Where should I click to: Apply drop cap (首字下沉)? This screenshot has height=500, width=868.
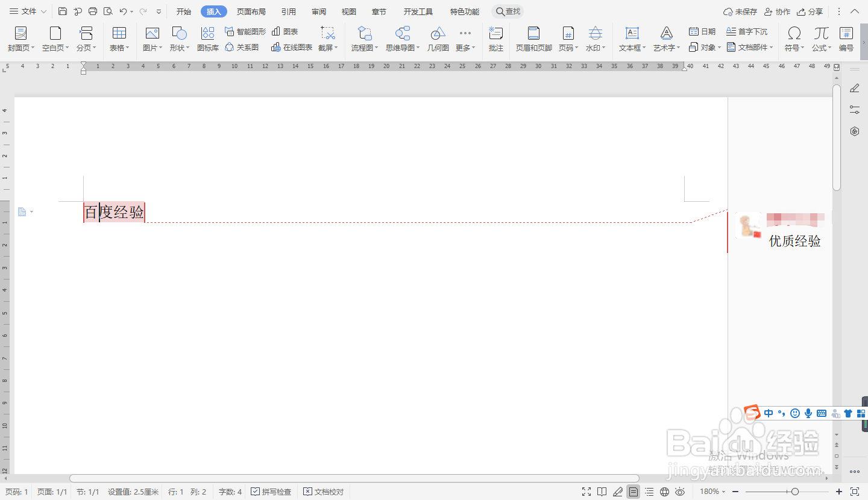(x=747, y=31)
